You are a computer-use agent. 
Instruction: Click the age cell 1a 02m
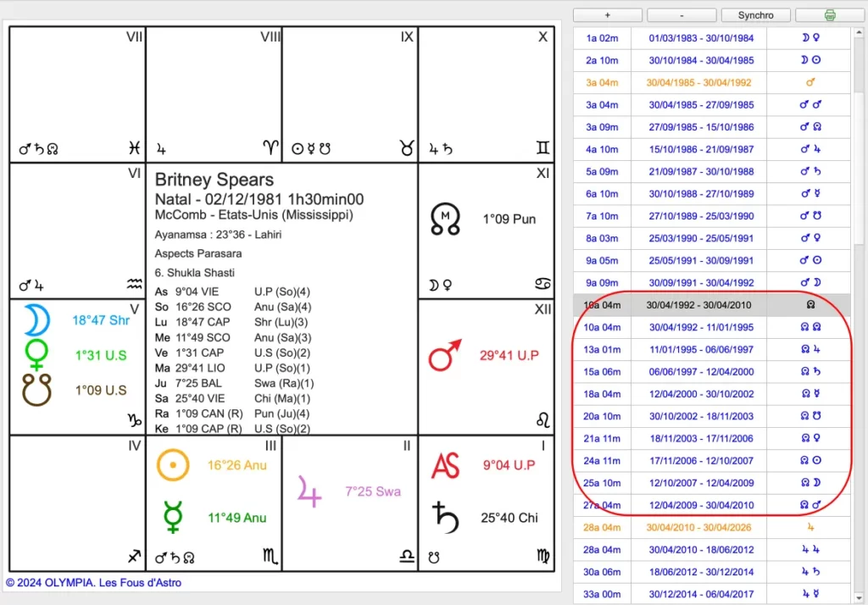click(x=603, y=38)
